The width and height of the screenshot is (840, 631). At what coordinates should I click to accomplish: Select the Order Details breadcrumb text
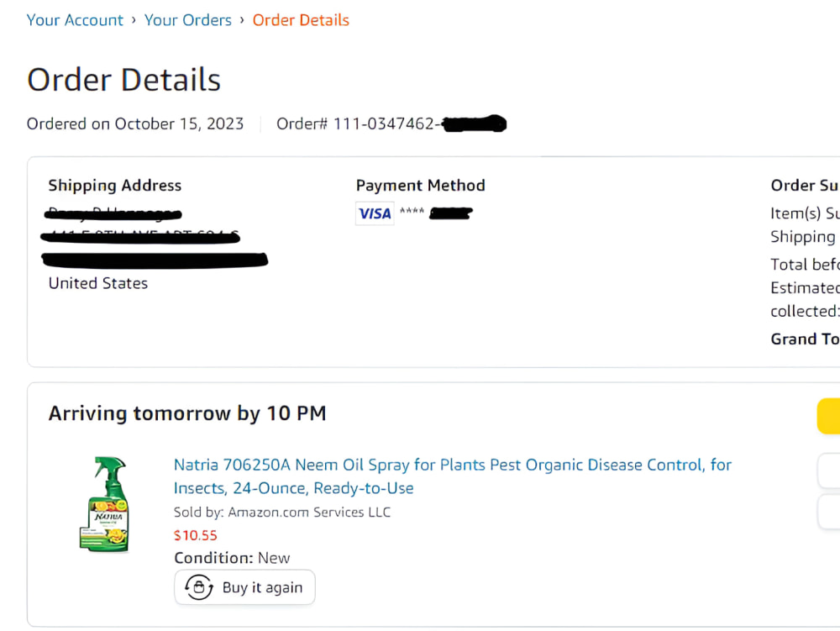coord(301,20)
